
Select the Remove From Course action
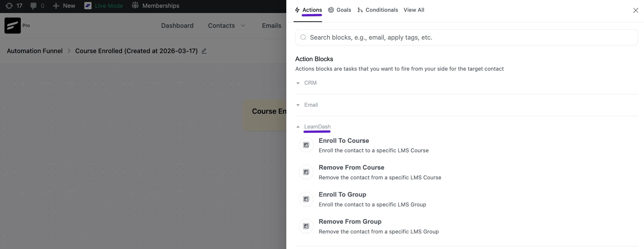coord(351,167)
